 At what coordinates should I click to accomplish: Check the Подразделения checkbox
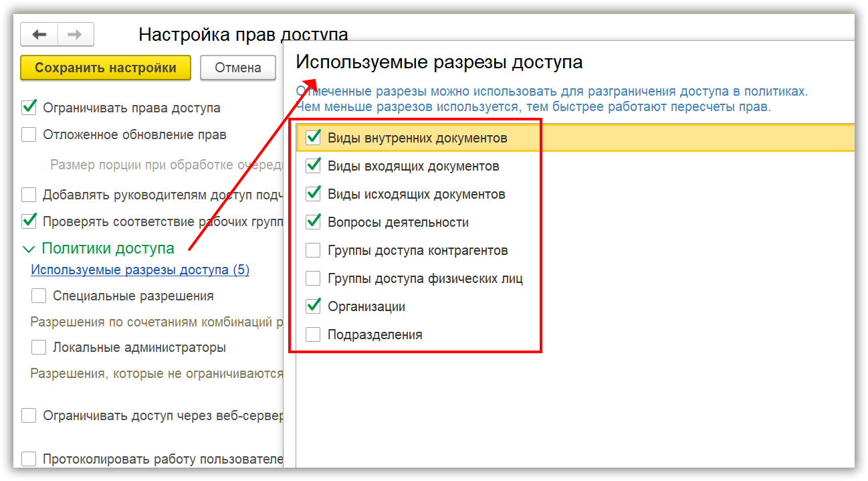[x=313, y=334]
